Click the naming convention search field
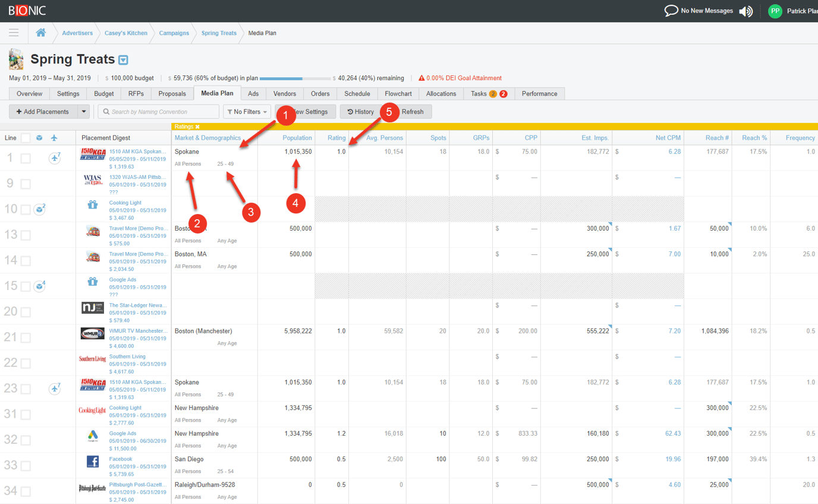 [159, 112]
